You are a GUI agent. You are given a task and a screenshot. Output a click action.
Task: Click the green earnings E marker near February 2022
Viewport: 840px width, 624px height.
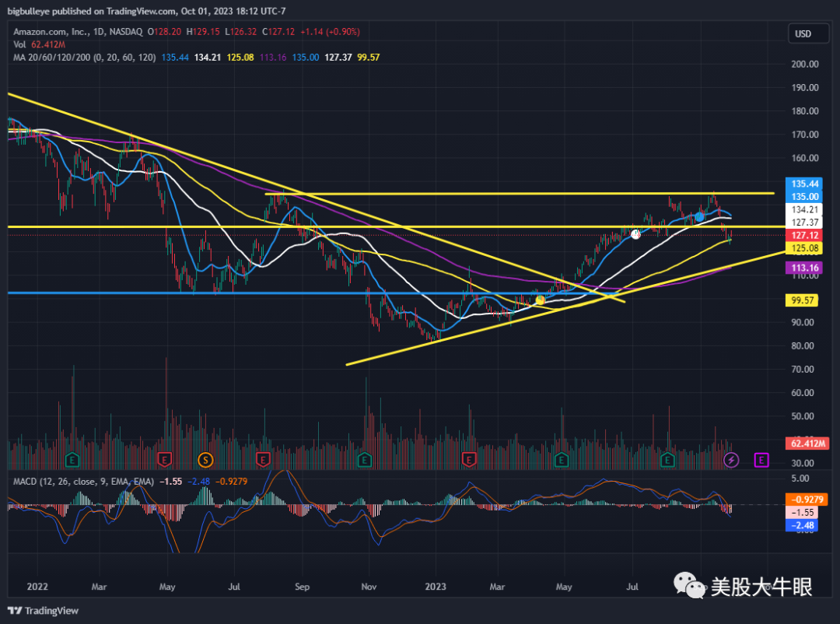coord(72,459)
